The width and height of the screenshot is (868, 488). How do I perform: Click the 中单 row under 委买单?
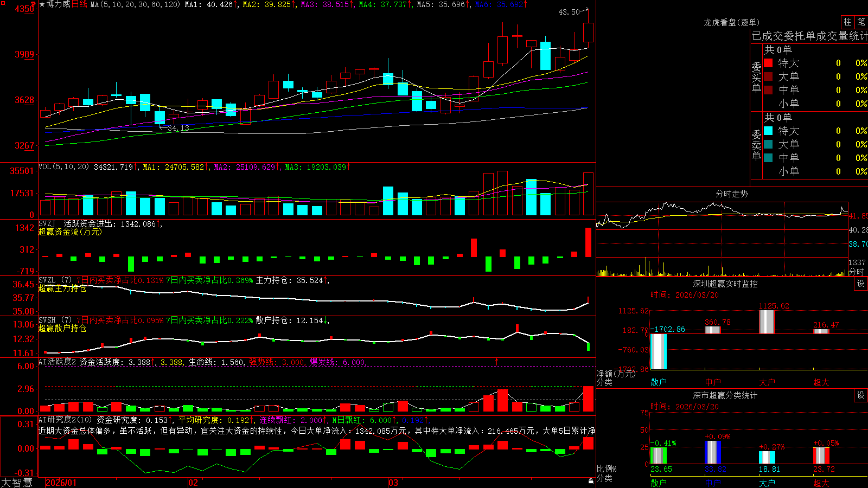(x=815, y=90)
